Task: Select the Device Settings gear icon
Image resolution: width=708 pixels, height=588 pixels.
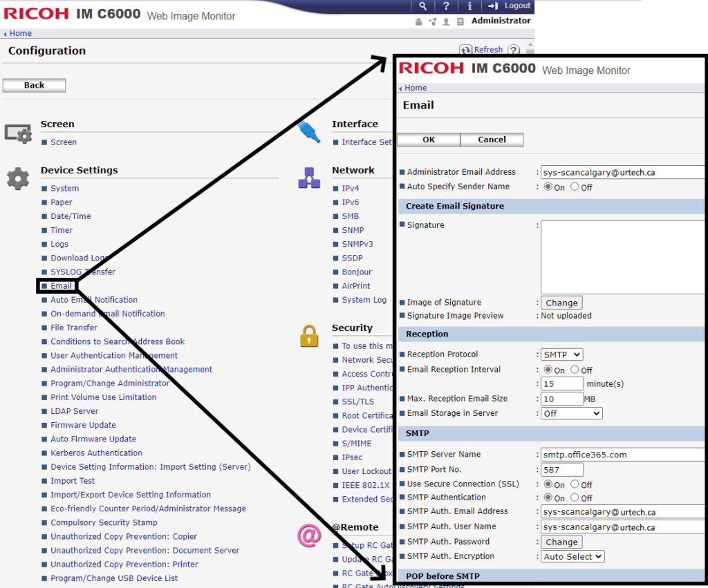Action: pyautogui.click(x=18, y=177)
